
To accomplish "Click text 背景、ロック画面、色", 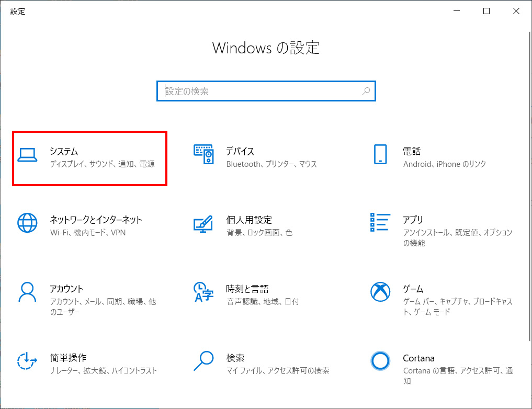I will [x=259, y=233].
